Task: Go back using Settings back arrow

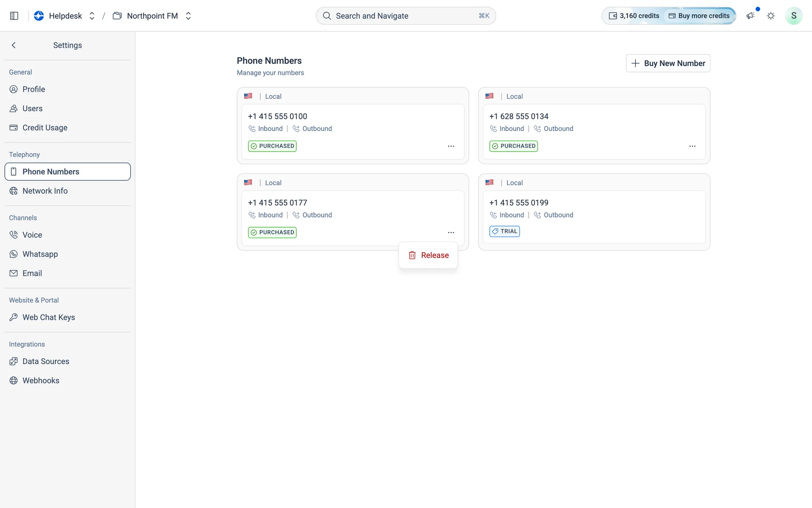Action: 14,45
